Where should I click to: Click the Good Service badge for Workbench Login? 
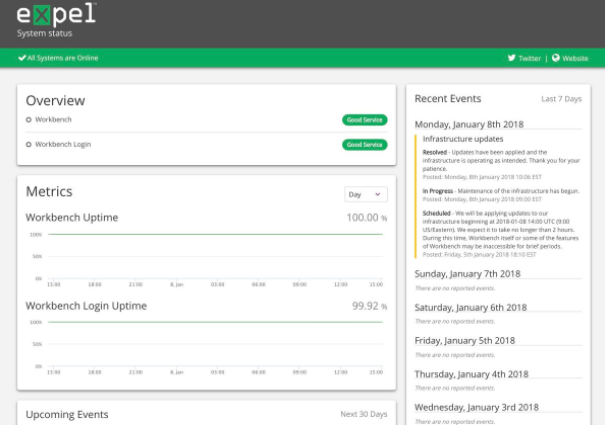point(365,144)
